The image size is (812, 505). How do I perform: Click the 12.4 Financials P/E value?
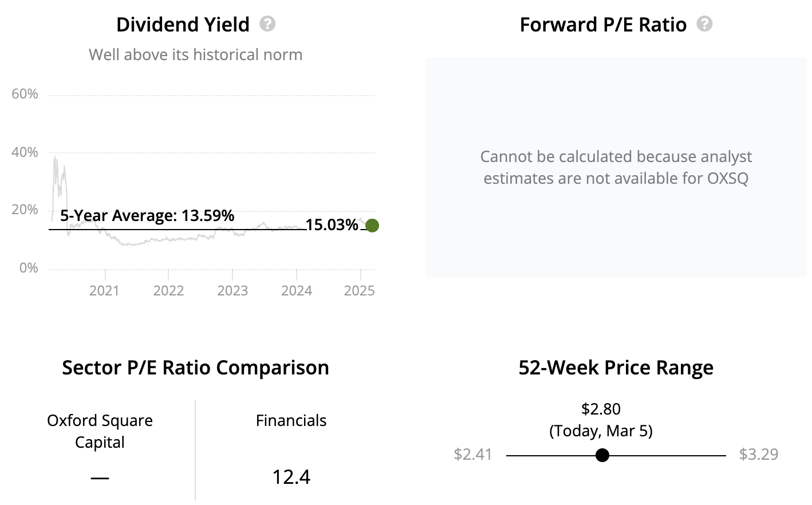(x=291, y=477)
